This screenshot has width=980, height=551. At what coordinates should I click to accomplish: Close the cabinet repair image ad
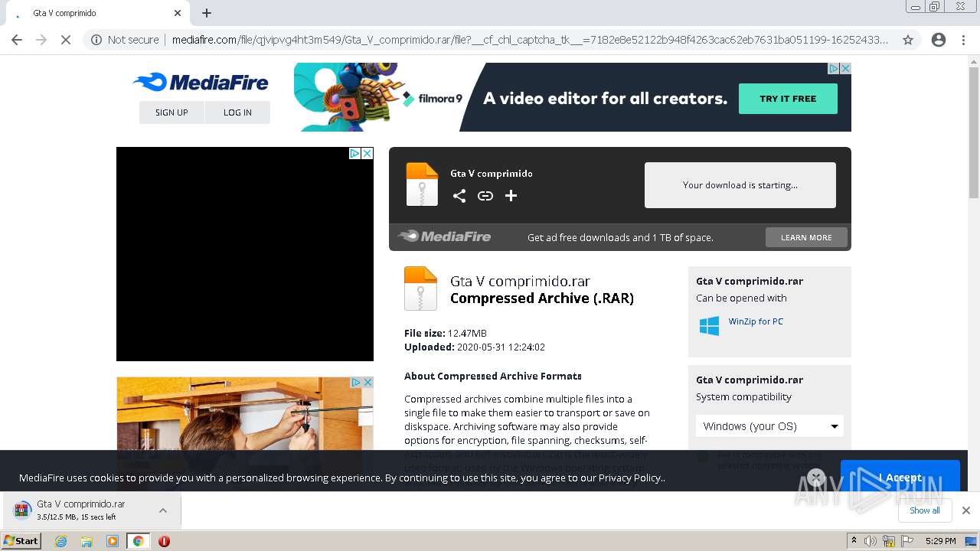(x=367, y=382)
